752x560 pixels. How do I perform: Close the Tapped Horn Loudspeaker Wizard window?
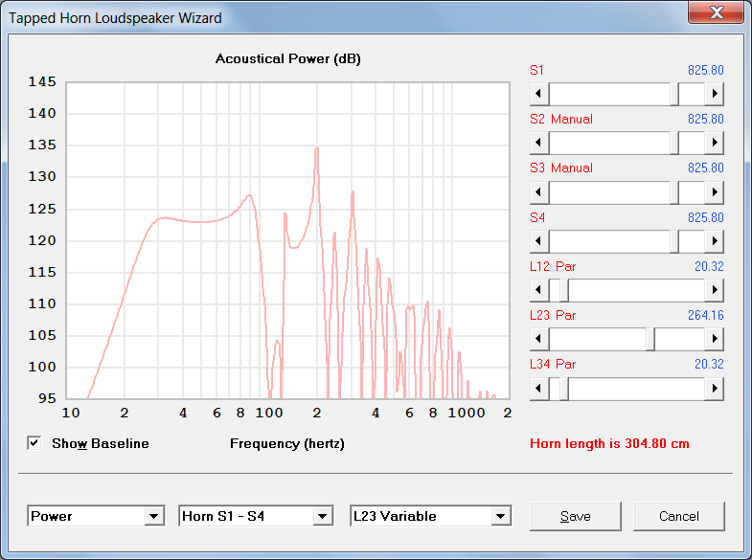pyautogui.click(x=716, y=12)
